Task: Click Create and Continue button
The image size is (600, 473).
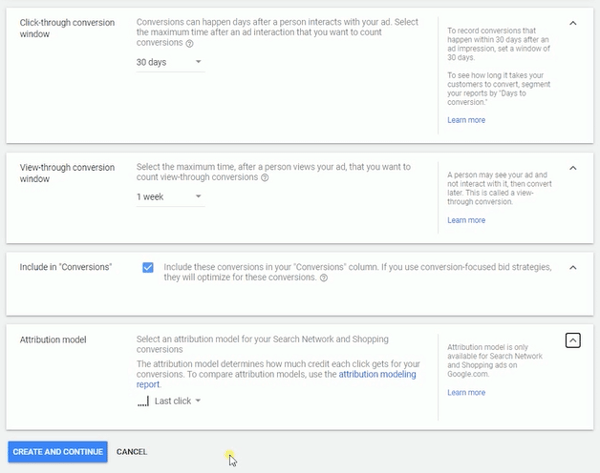Action: (x=58, y=452)
